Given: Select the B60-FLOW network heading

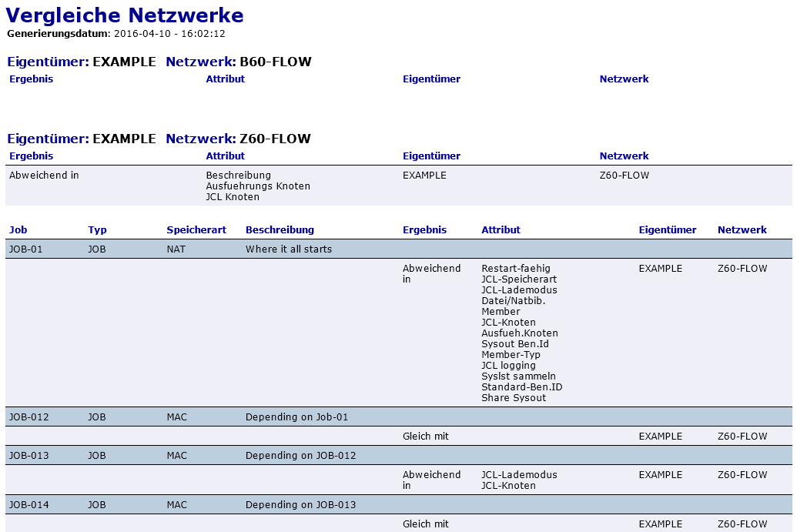Looking at the screenshot, I should pos(275,62).
